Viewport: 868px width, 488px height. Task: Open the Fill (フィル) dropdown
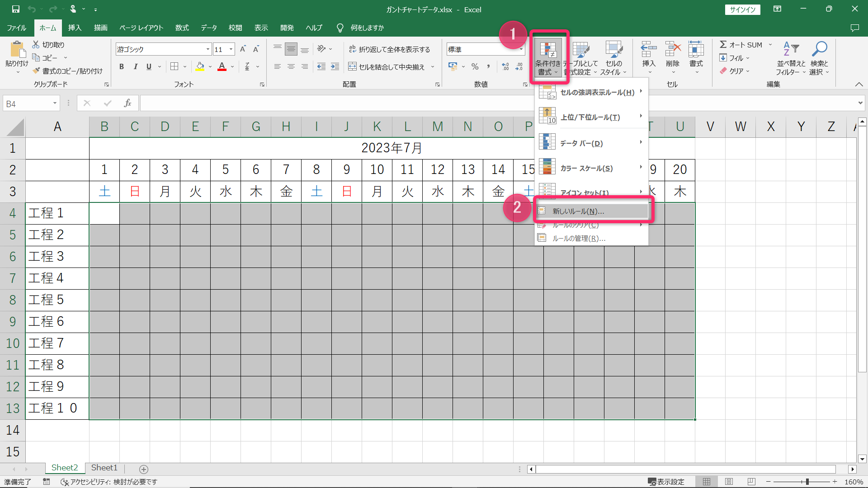(734, 58)
